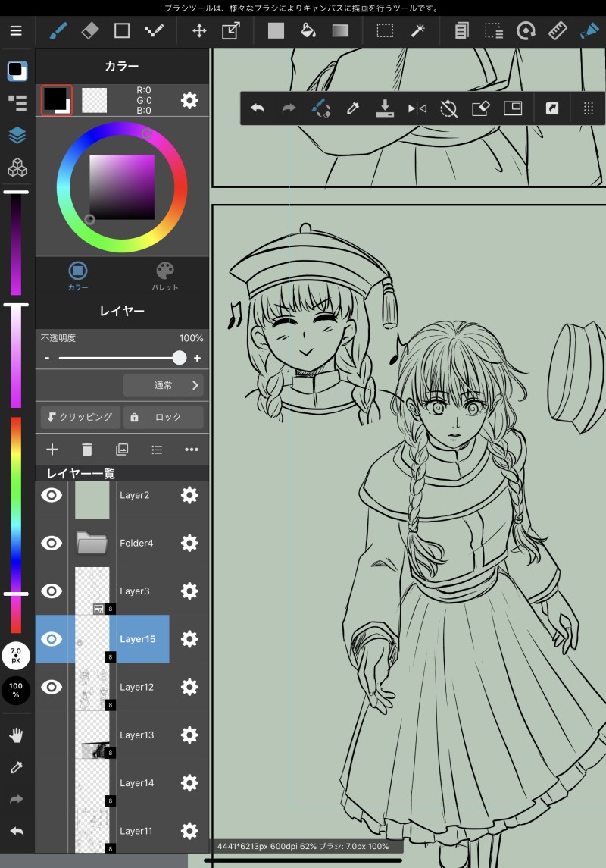Viewport: 606px width, 868px height.
Task: Toggle visibility of Folder4
Action: [52, 543]
